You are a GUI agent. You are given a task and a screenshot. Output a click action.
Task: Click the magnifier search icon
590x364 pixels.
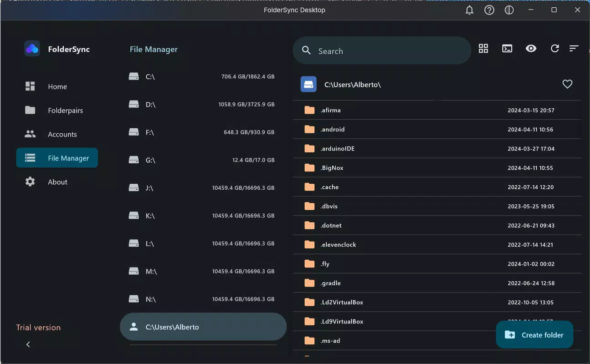tap(307, 51)
